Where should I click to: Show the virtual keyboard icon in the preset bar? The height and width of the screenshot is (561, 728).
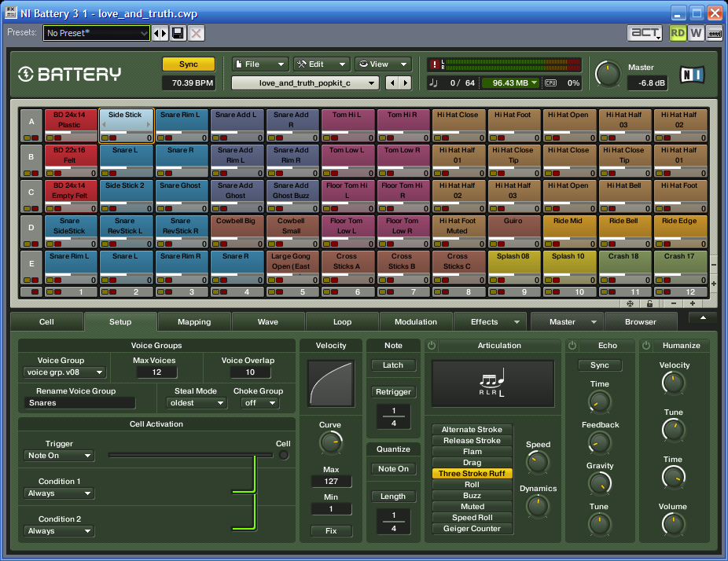(714, 33)
